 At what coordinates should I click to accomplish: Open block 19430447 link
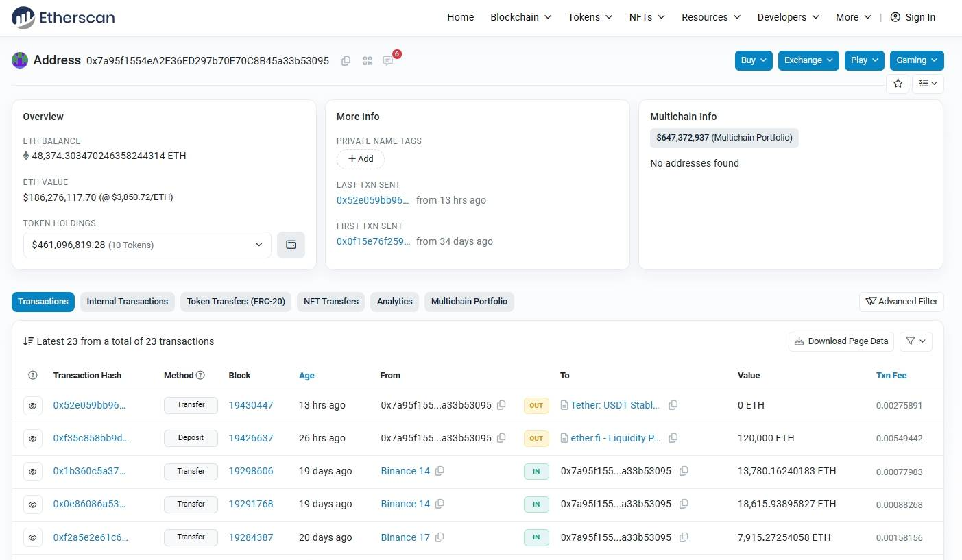pyautogui.click(x=251, y=405)
